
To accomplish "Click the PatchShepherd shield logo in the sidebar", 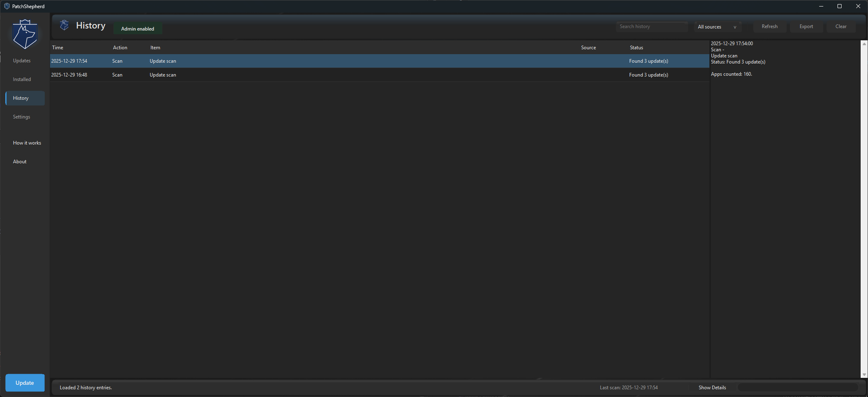I will [25, 34].
